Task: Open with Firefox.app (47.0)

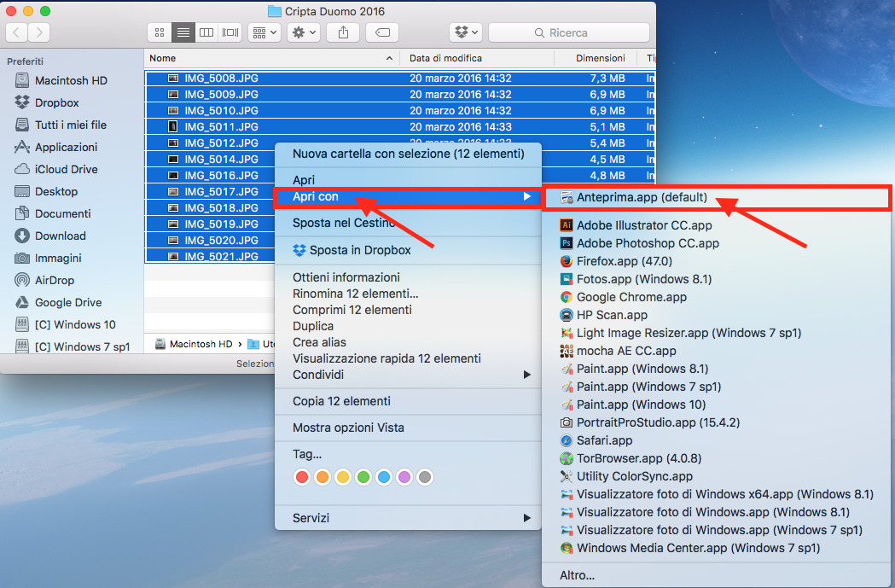Action: click(717, 261)
